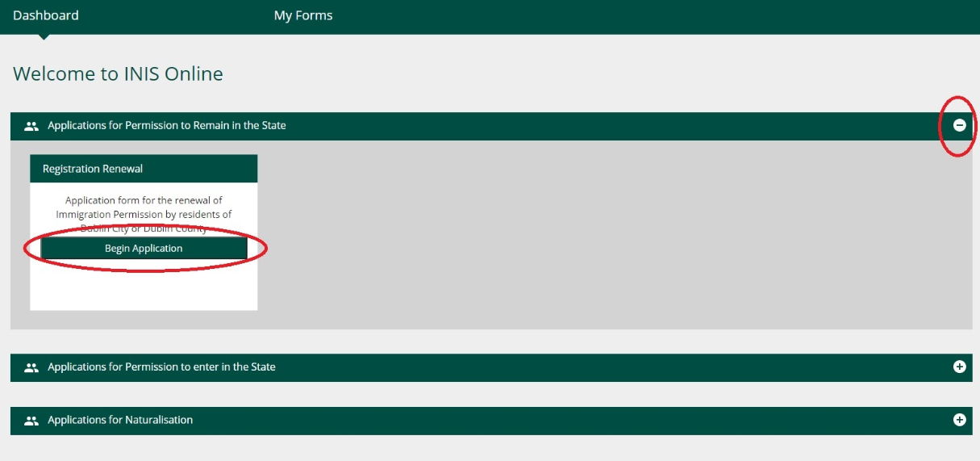The width and height of the screenshot is (980, 461).
Task: Click empty gray panel beside Registration Renewal card
Action: pyautogui.click(x=613, y=234)
